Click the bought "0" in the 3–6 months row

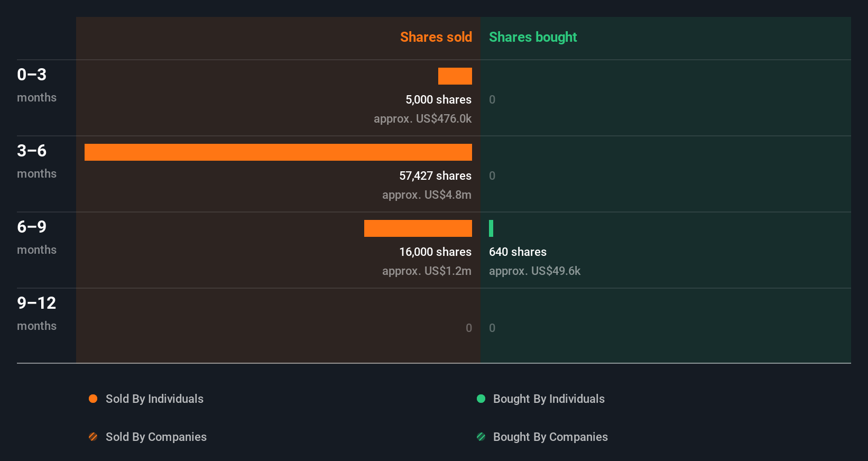492,176
